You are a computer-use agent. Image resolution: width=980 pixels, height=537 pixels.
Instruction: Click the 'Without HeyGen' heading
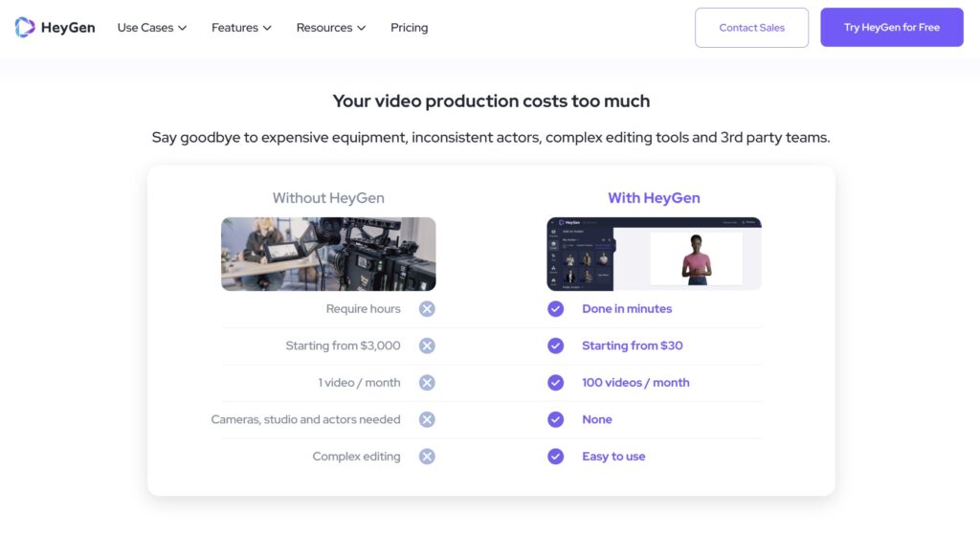[x=328, y=198]
